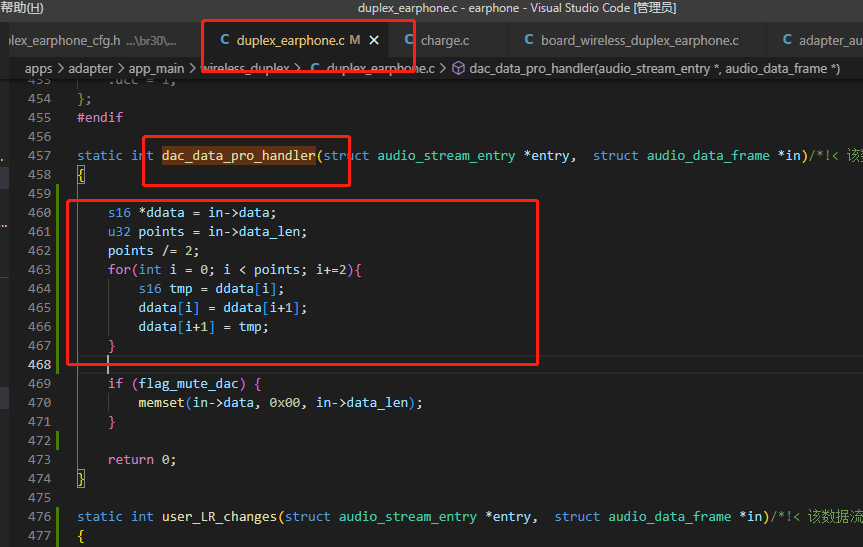863x547 pixels.
Task: Select the adapter breadcrumb segment
Action: click(x=90, y=68)
